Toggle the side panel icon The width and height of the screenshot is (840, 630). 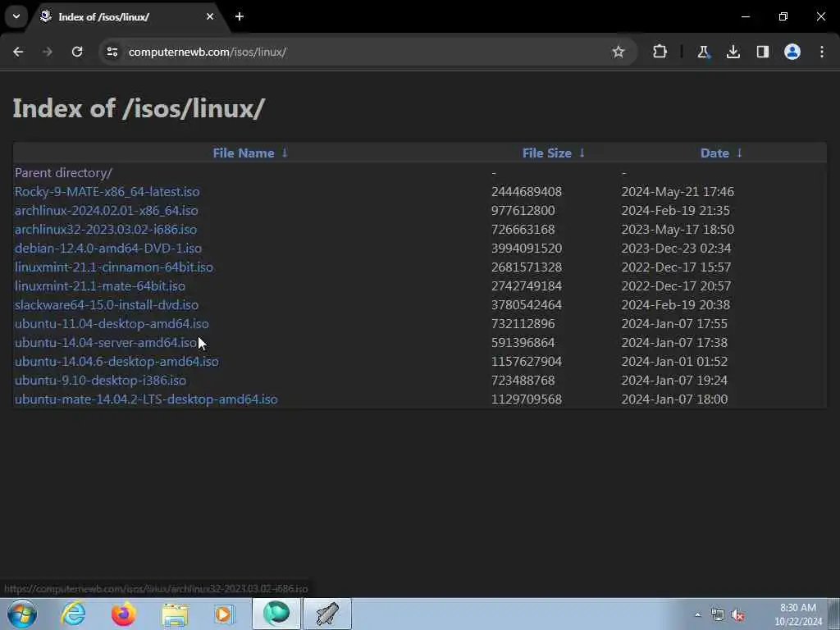[763, 52]
